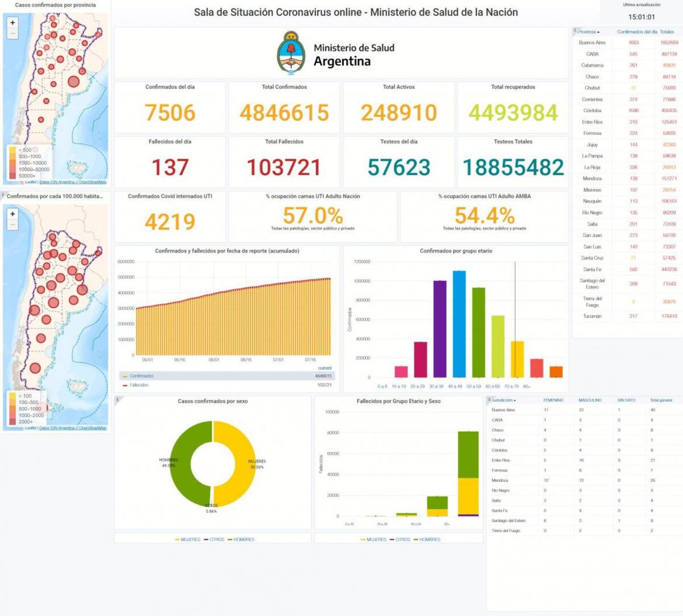This screenshot has height=616, width=683.
Task: Open info corner of Casos confirmados por sexo
Action: (117, 399)
